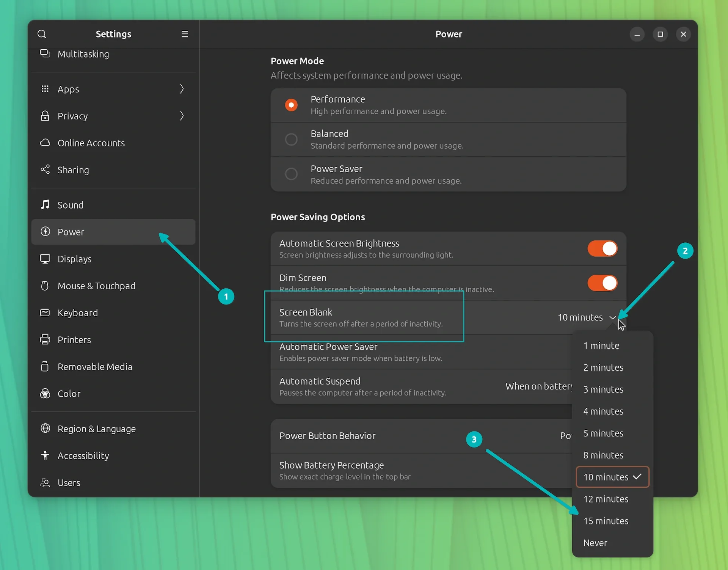Click the Color icon in sidebar

click(44, 393)
